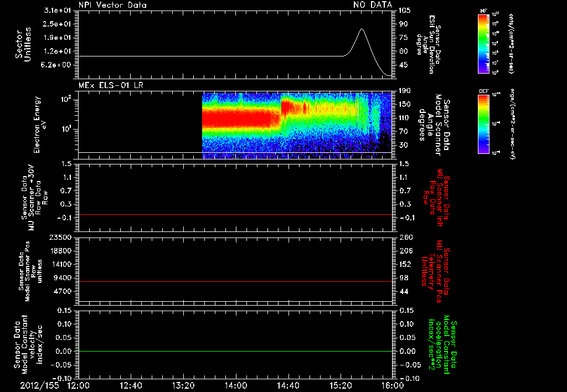Click the '13:20' time axis label
The height and width of the screenshot is (392, 567).
click(x=183, y=385)
